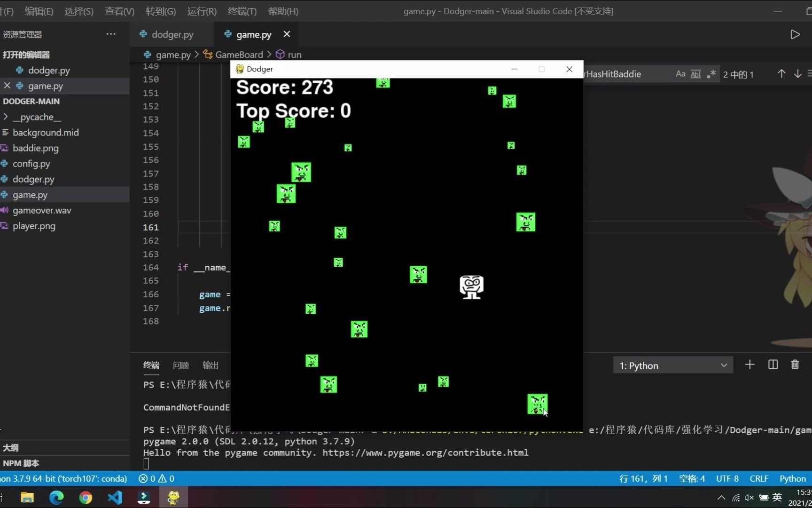Image resolution: width=812 pixels, height=508 pixels.
Task: Toggle whole word match in search
Action: 695,74
